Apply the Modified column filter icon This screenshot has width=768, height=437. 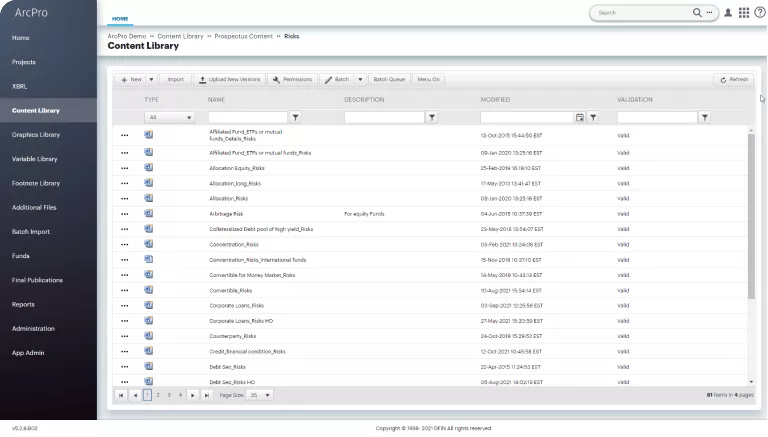(593, 118)
